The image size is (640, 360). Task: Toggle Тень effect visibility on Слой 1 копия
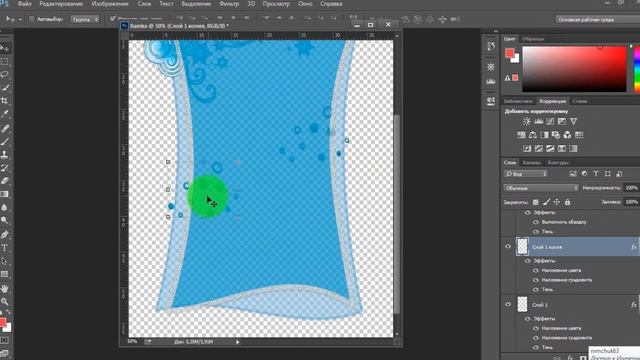coord(536,289)
